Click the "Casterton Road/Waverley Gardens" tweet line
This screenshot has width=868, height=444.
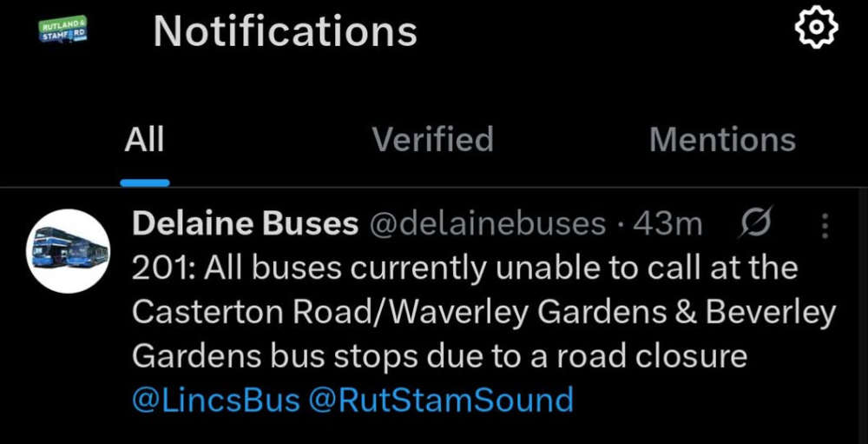pyautogui.click(x=330, y=312)
